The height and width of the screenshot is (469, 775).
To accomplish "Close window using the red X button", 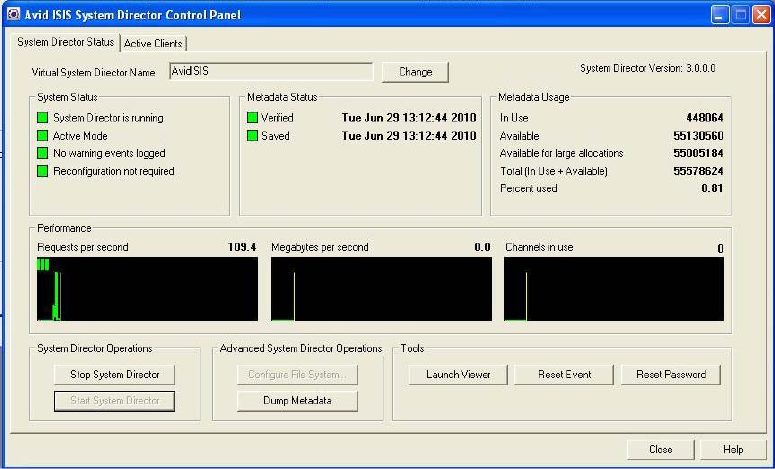I will pyautogui.click(x=761, y=15).
